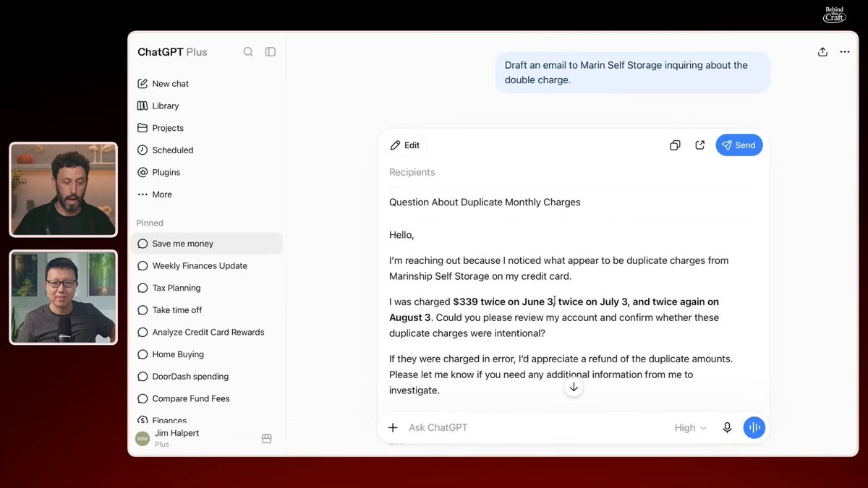The height and width of the screenshot is (488, 868).
Task: Start dictation with the microphone icon
Action: click(727, 428)
